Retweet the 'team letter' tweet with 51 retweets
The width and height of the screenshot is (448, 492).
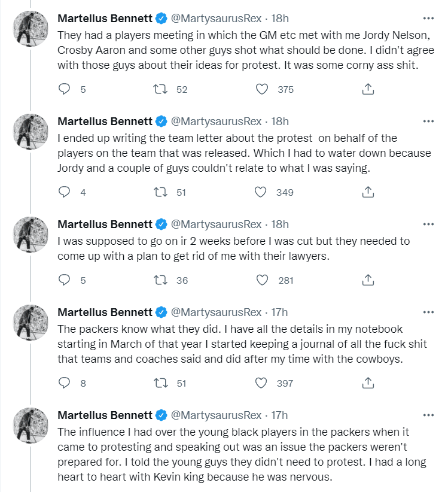click(x=159, y=192)
